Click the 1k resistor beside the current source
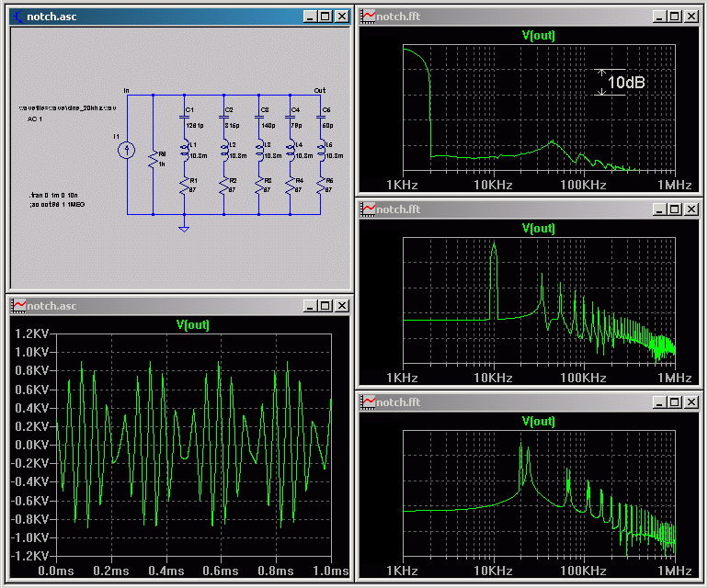The image size is (708, 588). [154, 161]
